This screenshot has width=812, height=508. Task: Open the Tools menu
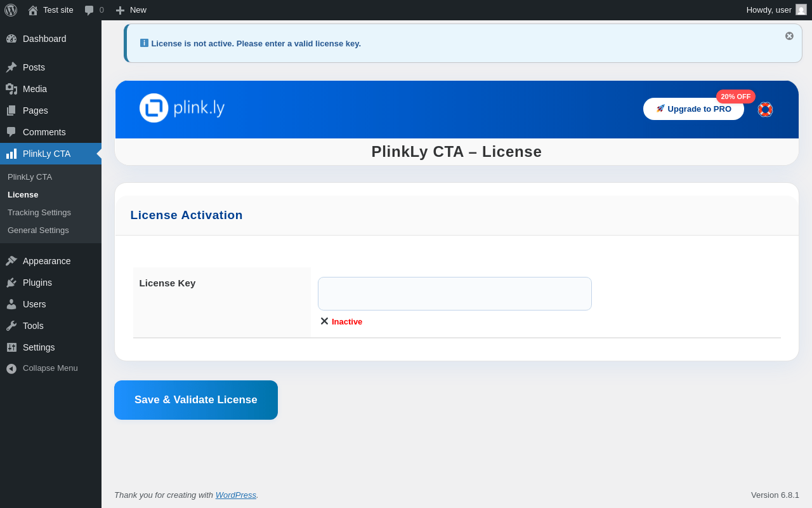51,326
